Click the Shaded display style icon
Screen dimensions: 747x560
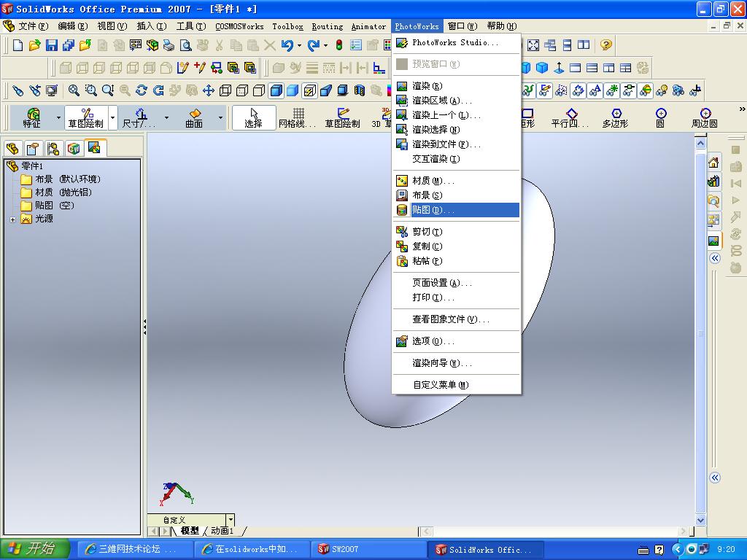click(x=293, y=90)
